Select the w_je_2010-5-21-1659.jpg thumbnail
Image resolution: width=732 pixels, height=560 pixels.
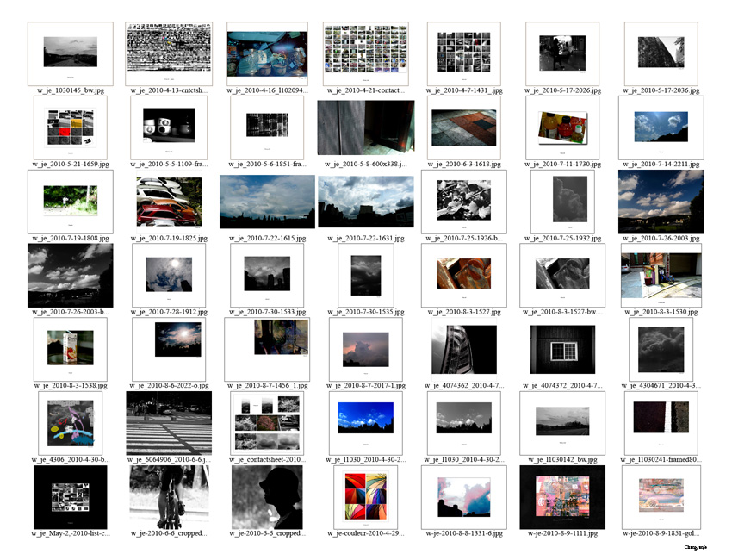[x=71, y=128]
